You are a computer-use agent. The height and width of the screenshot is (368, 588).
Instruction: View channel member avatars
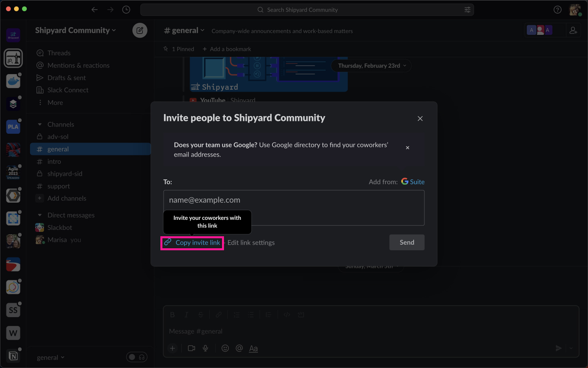(x=540, y=30)
